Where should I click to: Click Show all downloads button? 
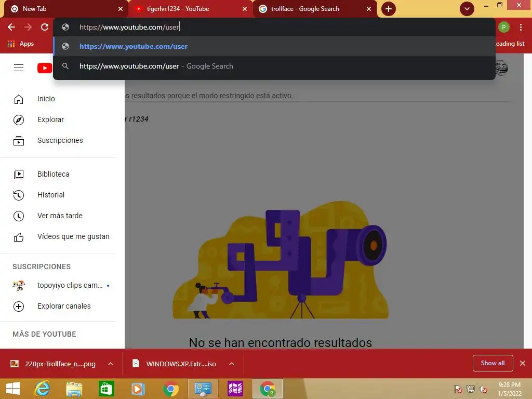click(x=493, y=363)
